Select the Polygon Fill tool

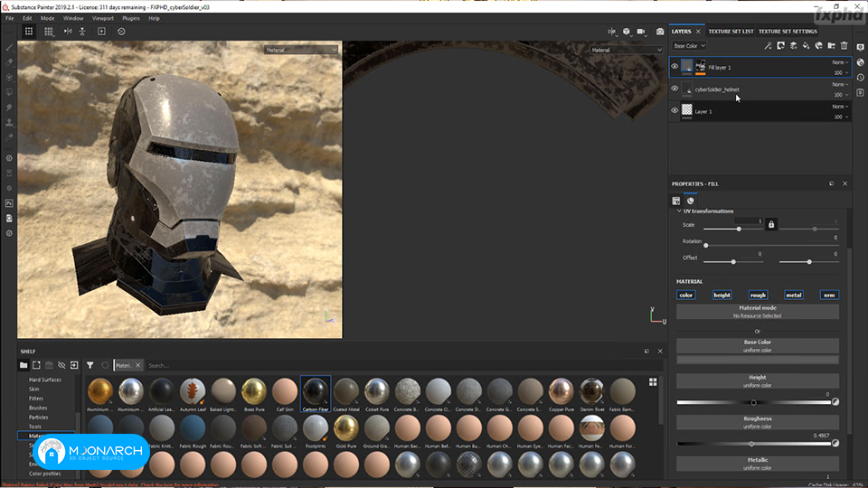click(x=9, y=92)
